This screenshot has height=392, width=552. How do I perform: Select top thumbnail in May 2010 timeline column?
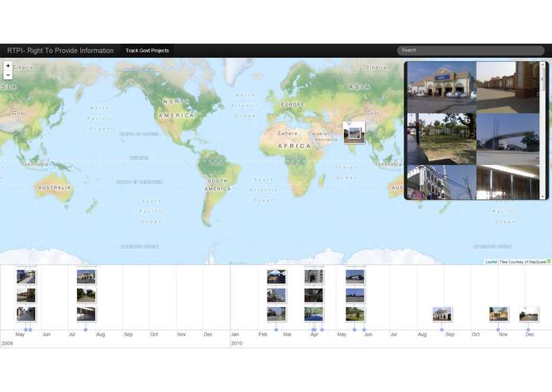pos(355,277)
